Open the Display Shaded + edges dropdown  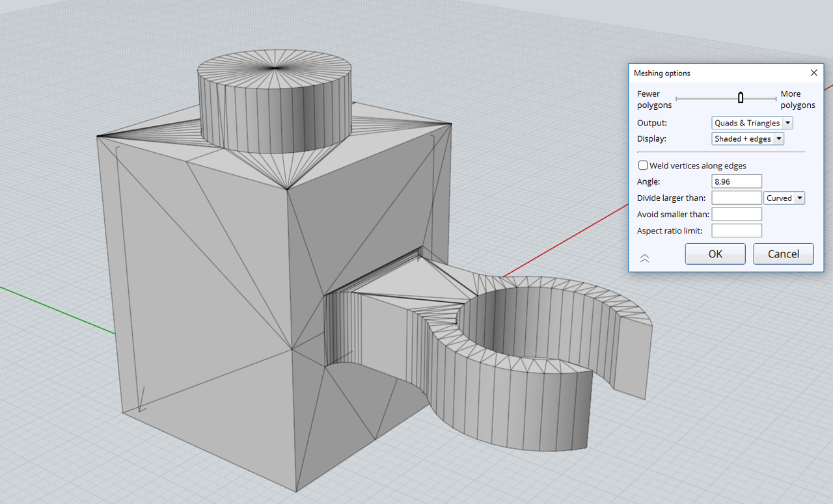tap(748, 139)
